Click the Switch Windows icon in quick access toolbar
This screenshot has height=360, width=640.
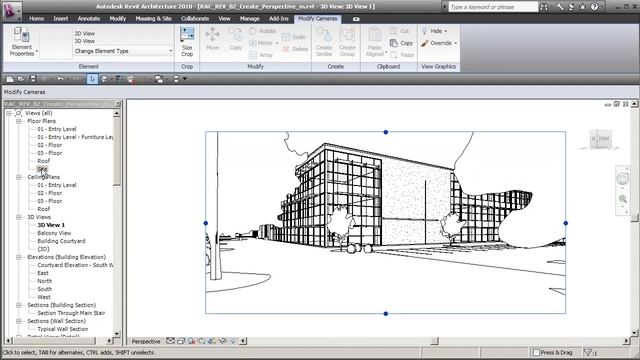click(x=159, y=79)
